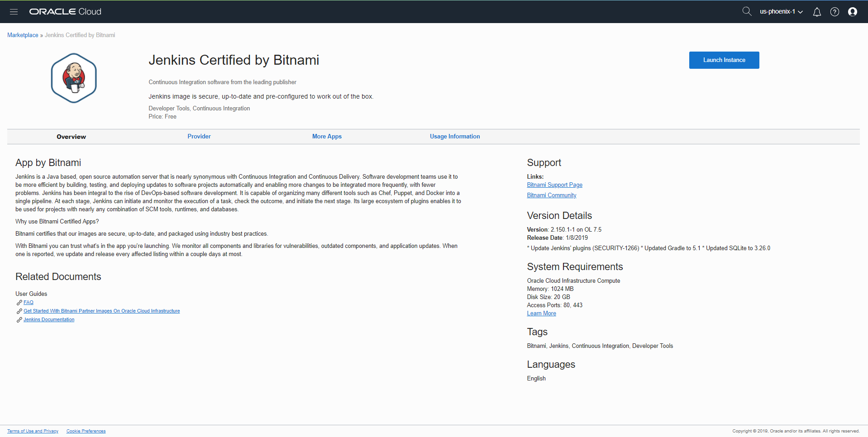The image size is (868, 437).
Task: Open the Bitnami Support Page link
Action: coord(554,185)
